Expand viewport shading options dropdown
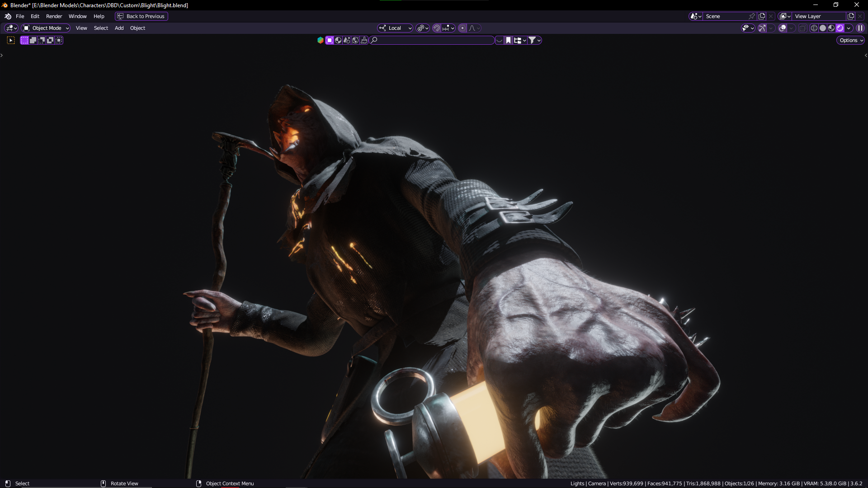 click(849, 28)
